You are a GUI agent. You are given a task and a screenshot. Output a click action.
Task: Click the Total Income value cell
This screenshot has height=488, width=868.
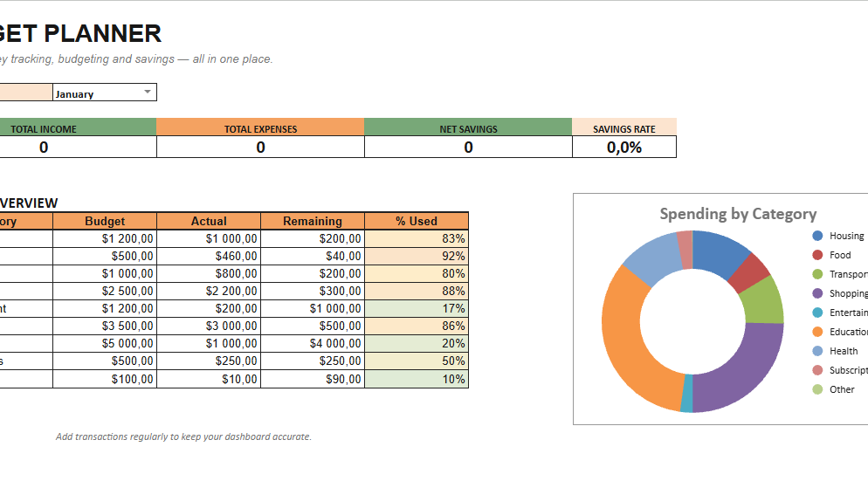click(44, 148)
